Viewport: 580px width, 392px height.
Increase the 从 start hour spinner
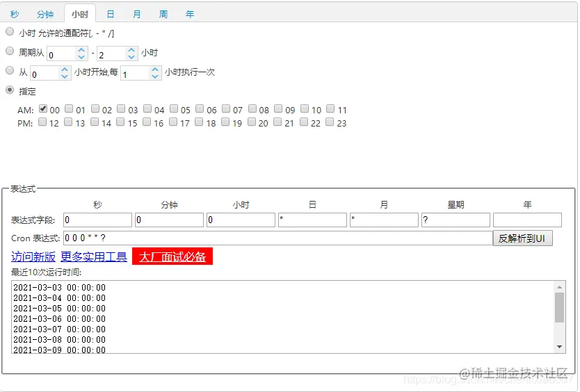click(x=65, y=70)
